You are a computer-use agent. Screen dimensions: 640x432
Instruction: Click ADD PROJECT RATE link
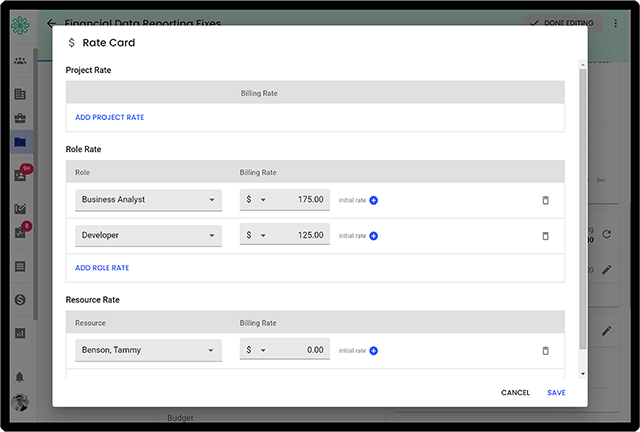pyautogui.click(x=110, y=118)
